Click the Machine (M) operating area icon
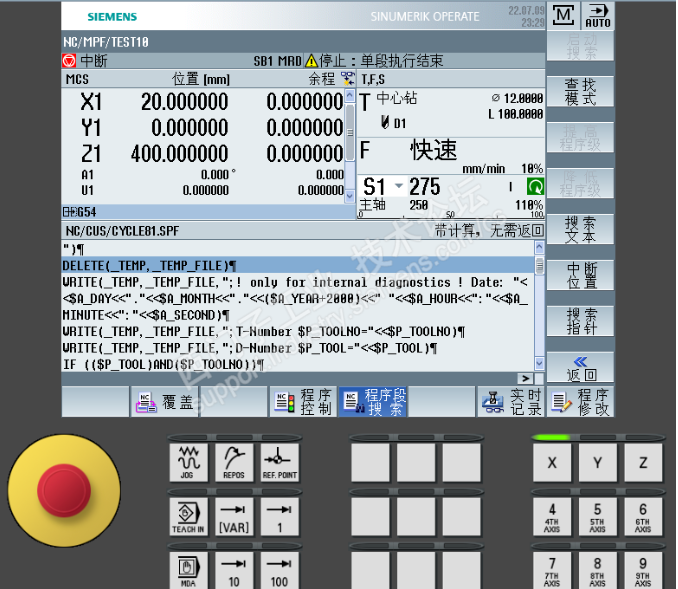Screen dimensions: 678x589 coord(563,16)
